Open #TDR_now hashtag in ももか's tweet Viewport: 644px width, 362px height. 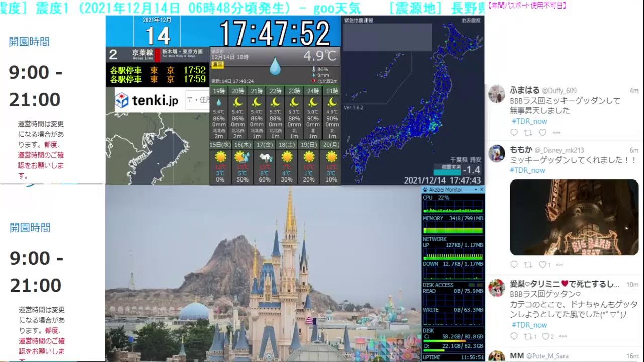527,170
